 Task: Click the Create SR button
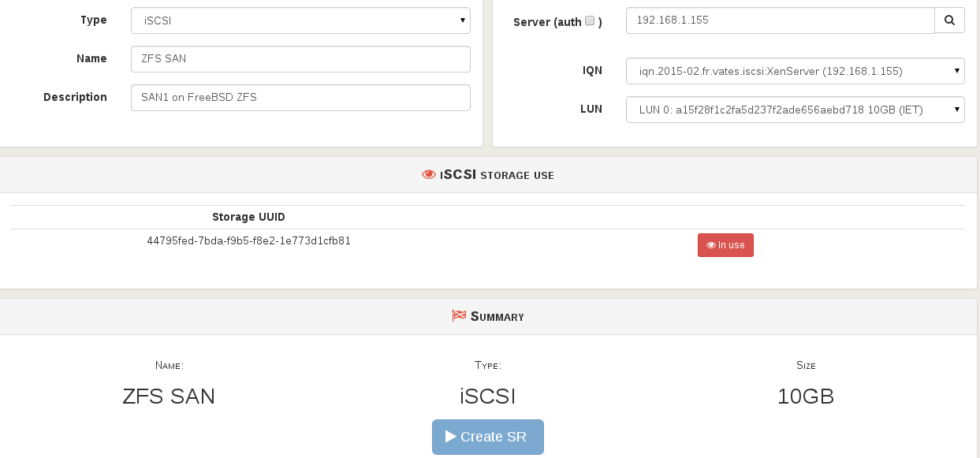click(x=488, y=437)
